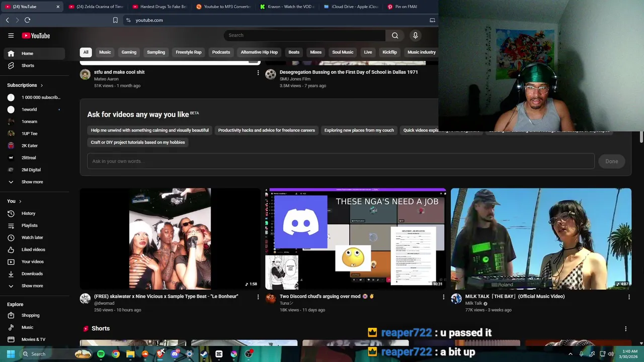Viewport: 644px width, 362px height.
Task: Close the active YouTube browser tab
Action: pos(58,7)
